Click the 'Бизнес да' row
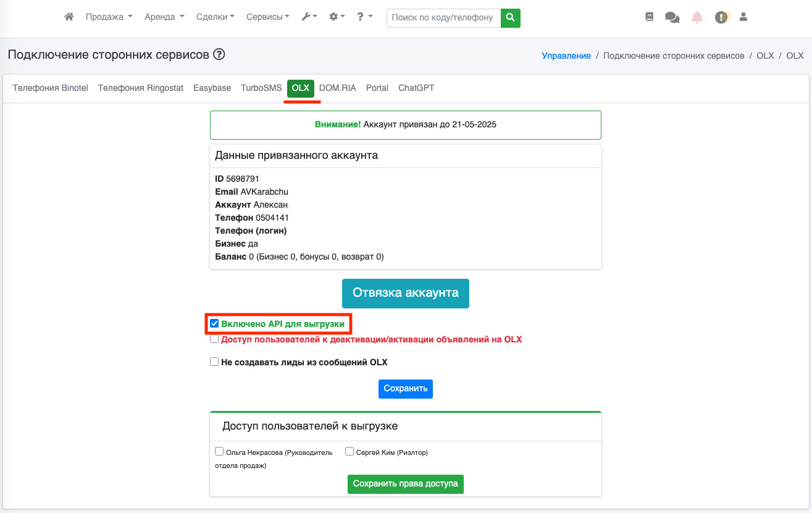The width and height of the screenshot is (812, 513). click(x=236, y=244)
